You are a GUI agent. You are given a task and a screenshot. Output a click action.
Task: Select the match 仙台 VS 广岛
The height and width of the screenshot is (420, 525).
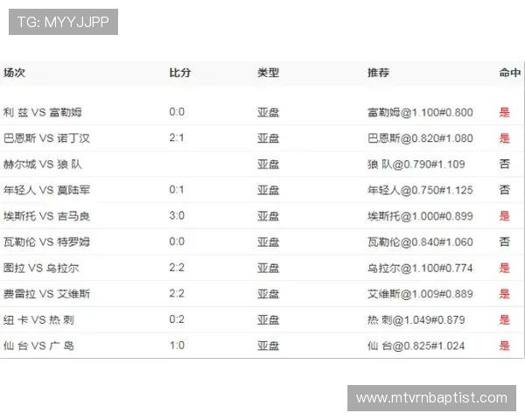click(38, 346)
